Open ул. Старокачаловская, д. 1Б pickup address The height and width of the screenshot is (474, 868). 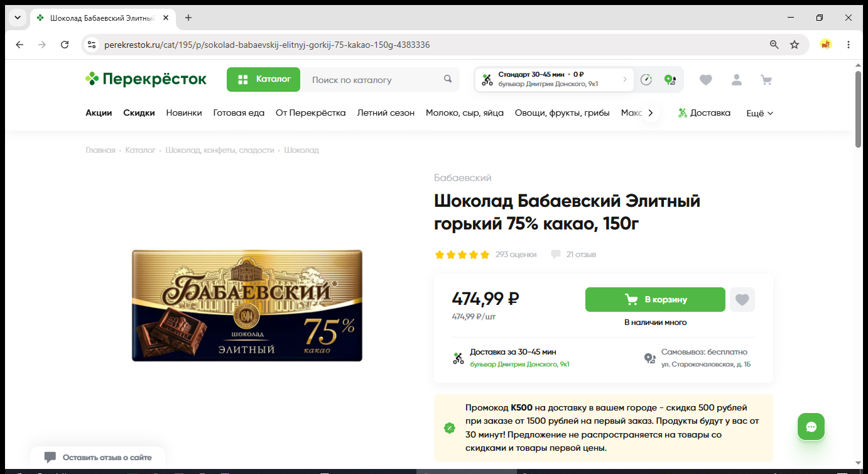pos(706,365)
